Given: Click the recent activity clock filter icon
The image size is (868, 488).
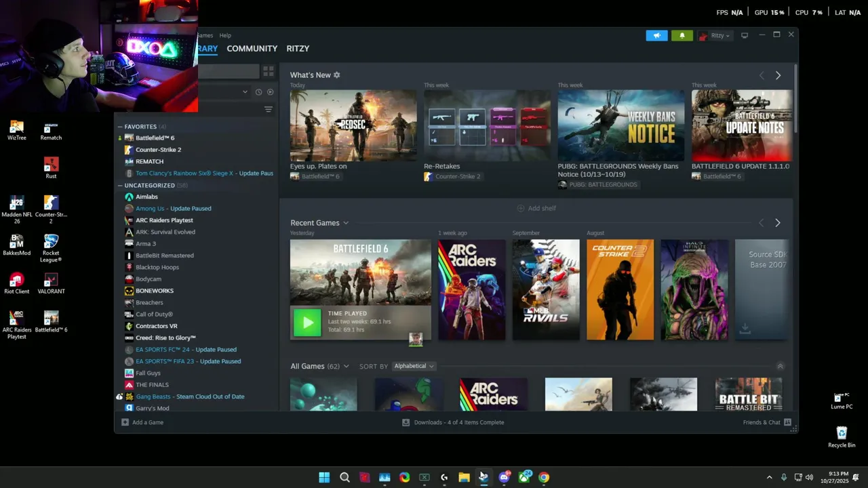Looking at the screenshot, I should [258, 91].
